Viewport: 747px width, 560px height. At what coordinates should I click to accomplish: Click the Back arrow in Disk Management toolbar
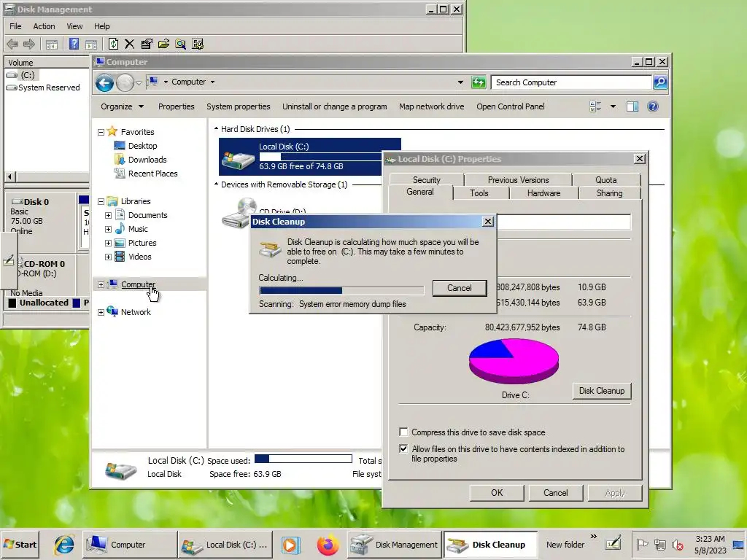point(12,44)
